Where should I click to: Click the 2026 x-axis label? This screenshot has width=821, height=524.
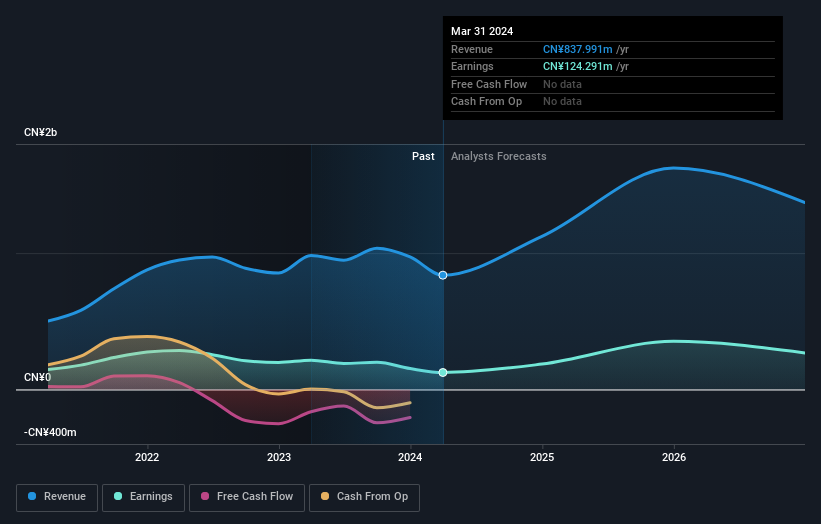coord(674,457)
